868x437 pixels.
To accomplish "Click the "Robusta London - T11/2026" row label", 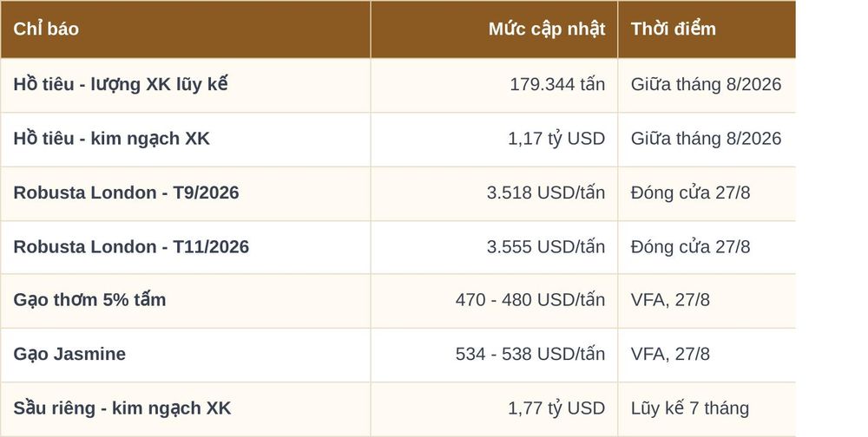I will click(131, 247).
